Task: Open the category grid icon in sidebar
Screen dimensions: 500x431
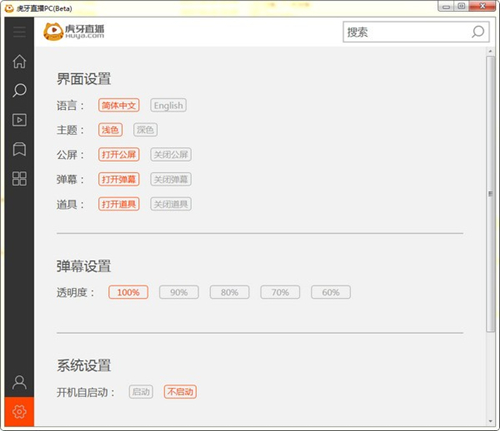Action: click(19, 179)
